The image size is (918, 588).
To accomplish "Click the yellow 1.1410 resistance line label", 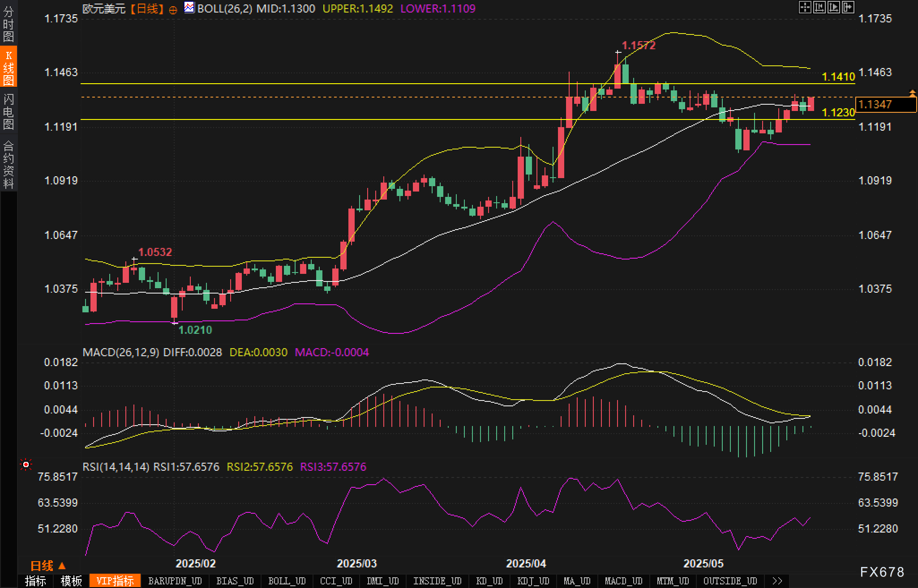I will click(838, 77).
